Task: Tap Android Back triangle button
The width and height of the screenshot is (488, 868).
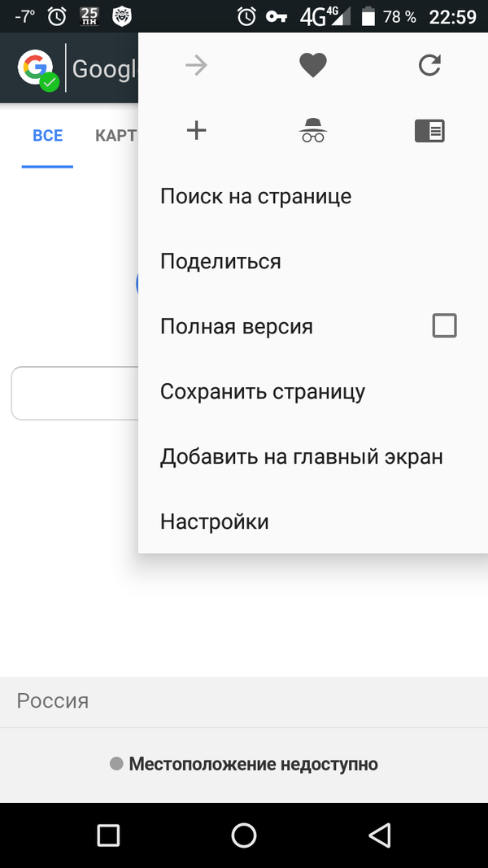Action: [x=380, y=835]
